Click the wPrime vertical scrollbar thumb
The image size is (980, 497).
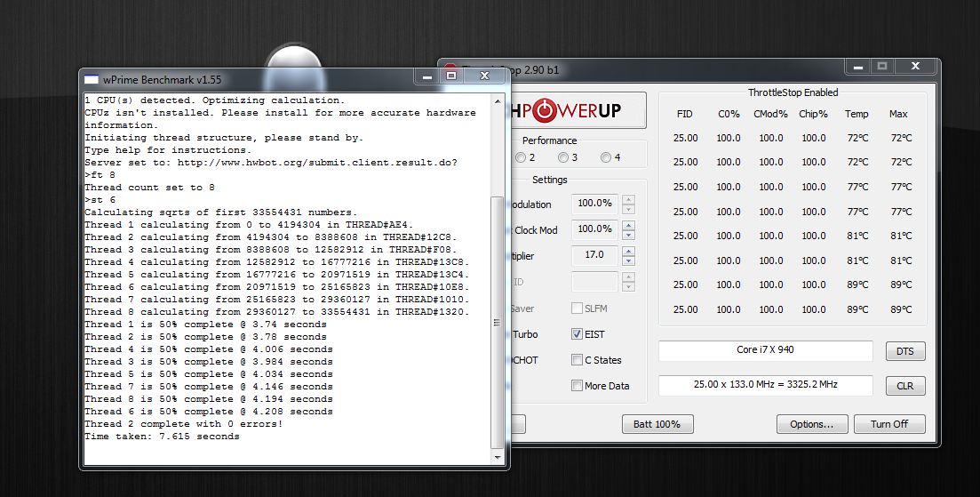498,323
